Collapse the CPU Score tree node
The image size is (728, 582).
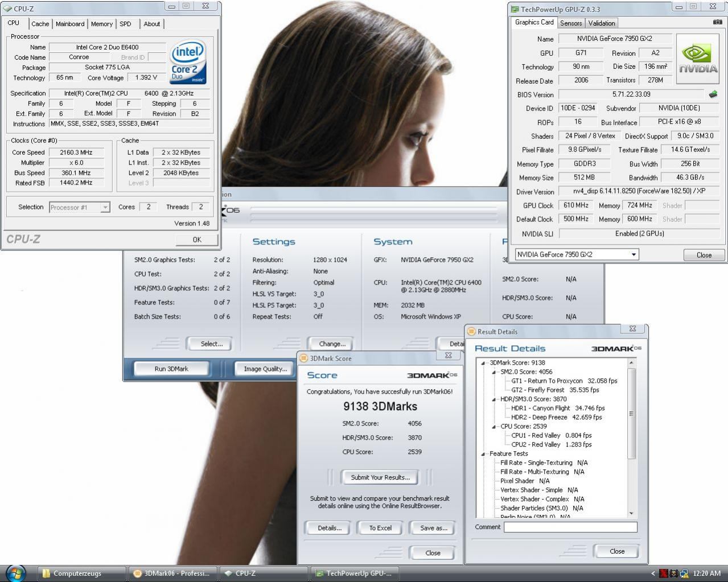(x=494, y=427)
